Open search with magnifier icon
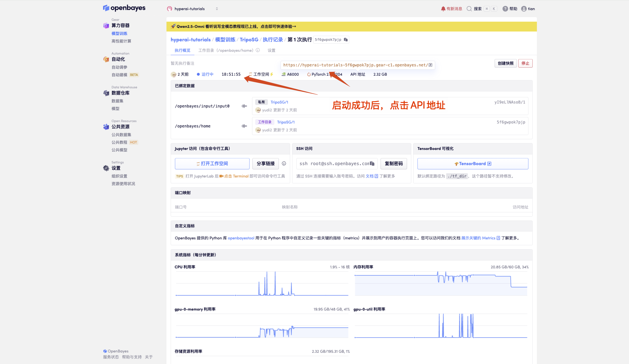 click(469, 9)
